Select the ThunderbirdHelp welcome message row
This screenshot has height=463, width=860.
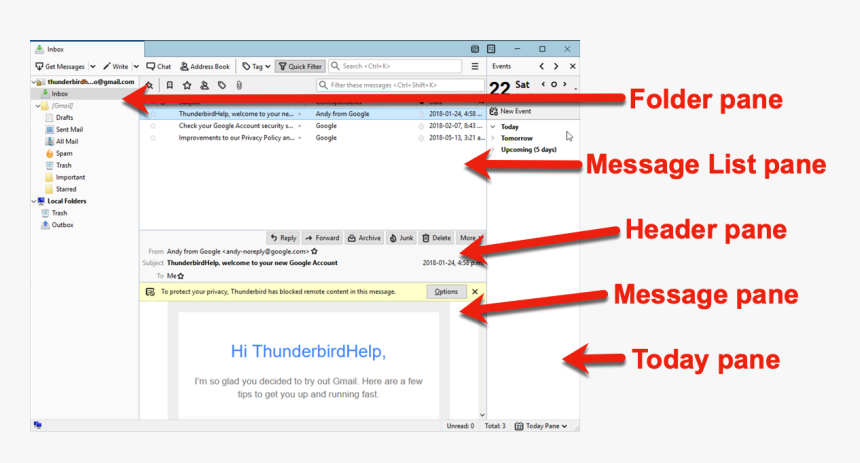point(313,114)
